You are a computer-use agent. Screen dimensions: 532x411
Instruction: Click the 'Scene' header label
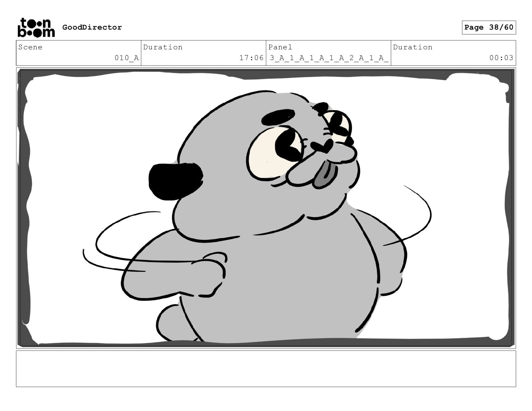[31, 47]
